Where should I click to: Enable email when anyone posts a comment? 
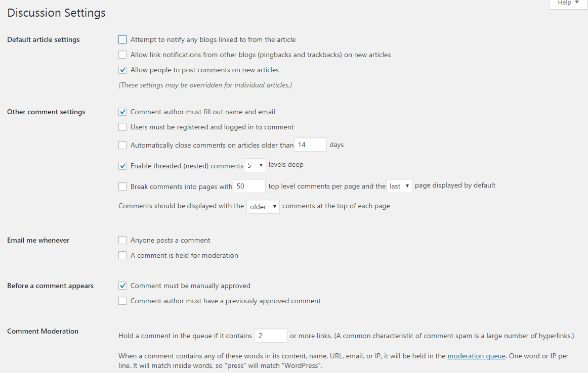(122, 240)
